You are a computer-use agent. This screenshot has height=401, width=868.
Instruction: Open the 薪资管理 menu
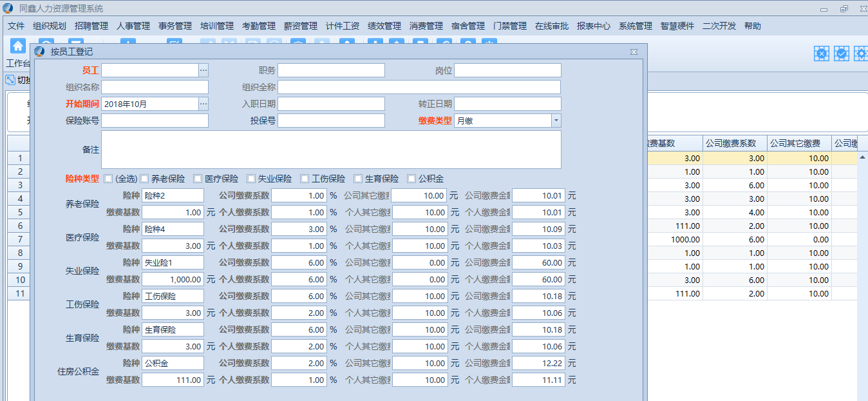[301, 26]
